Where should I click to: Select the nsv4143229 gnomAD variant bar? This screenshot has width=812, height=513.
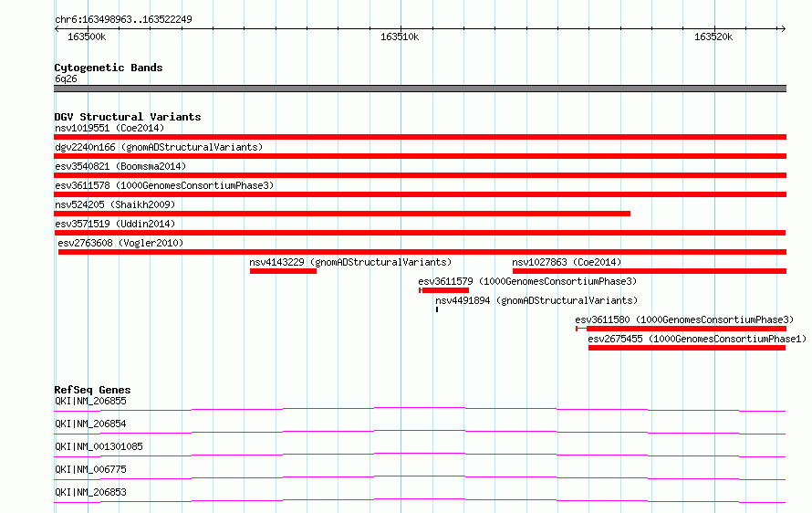283,271
